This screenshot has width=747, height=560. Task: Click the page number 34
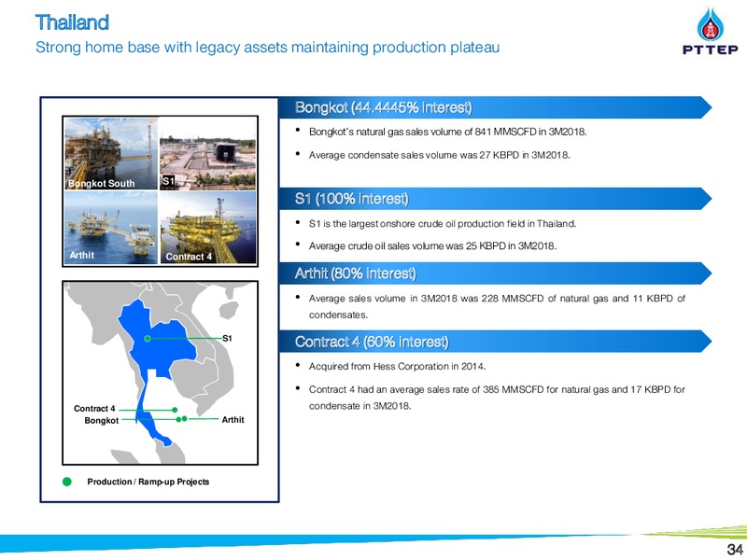[x=736, y=549]
